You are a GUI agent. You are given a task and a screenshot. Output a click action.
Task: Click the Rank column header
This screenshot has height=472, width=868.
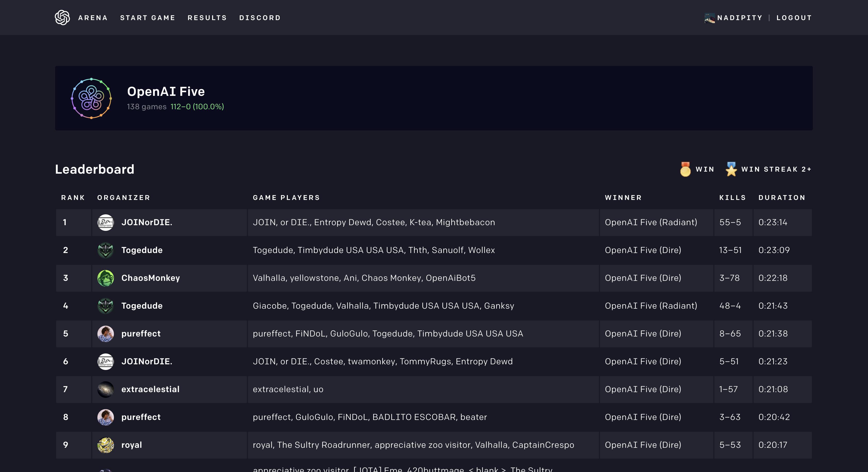pos(73,198)
